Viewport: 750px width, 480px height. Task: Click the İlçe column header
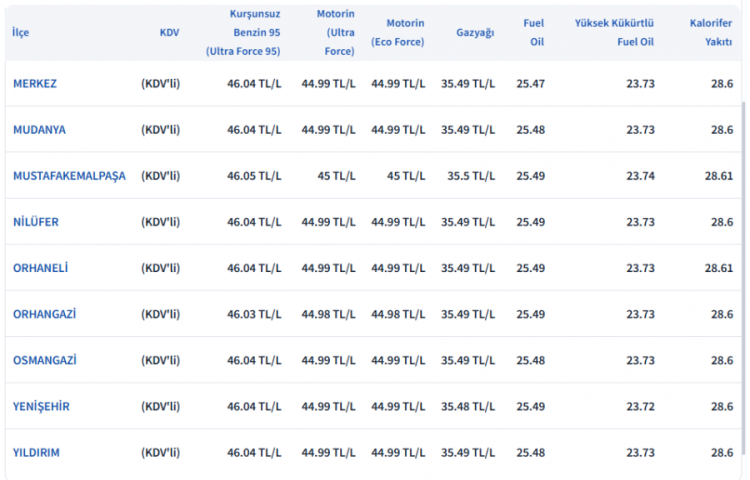pos(20,32)
